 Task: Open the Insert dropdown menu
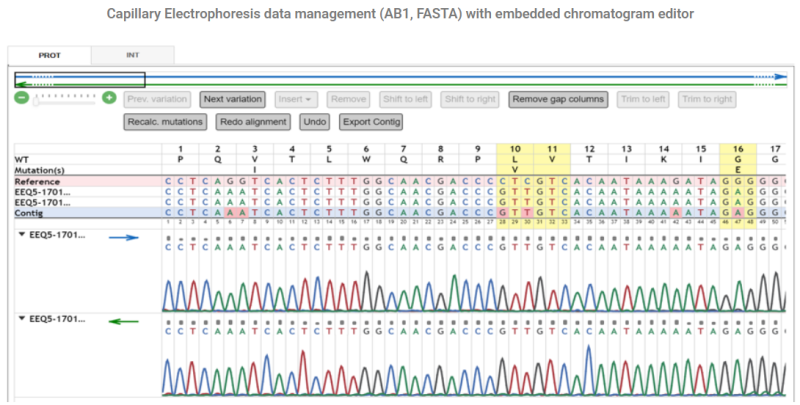(296, 99)
